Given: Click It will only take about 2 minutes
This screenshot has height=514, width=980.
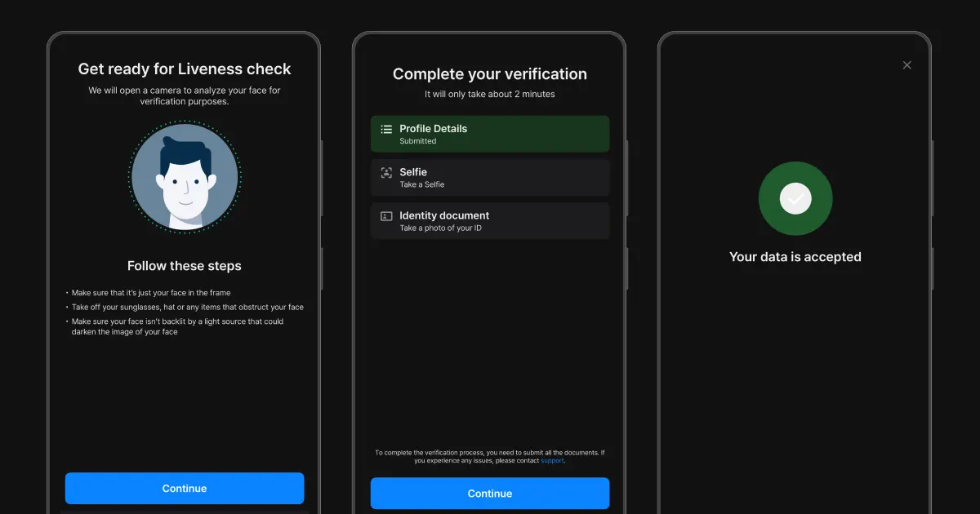Looking at the screenshot, I should (490, 95).
